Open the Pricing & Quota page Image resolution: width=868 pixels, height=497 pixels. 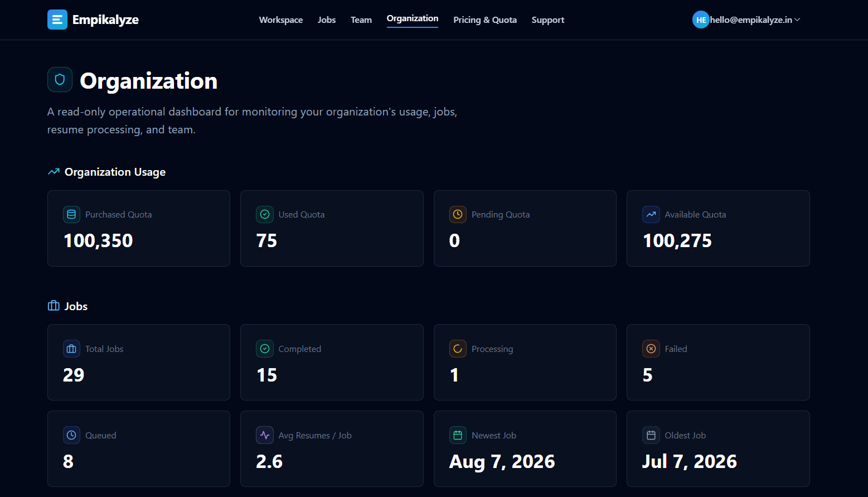click(x=485, y=20)
